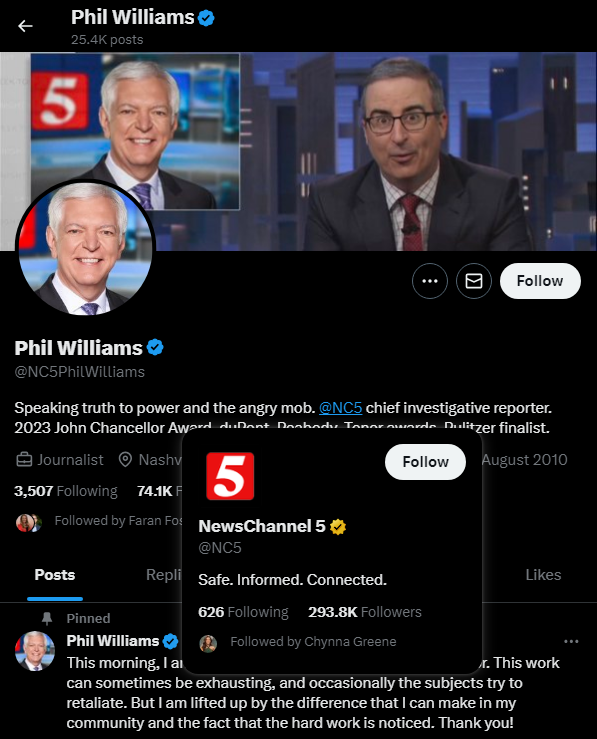
Task: Open the @NC5 link in bio
Action: pyautogui.click(x=340, y=408)
